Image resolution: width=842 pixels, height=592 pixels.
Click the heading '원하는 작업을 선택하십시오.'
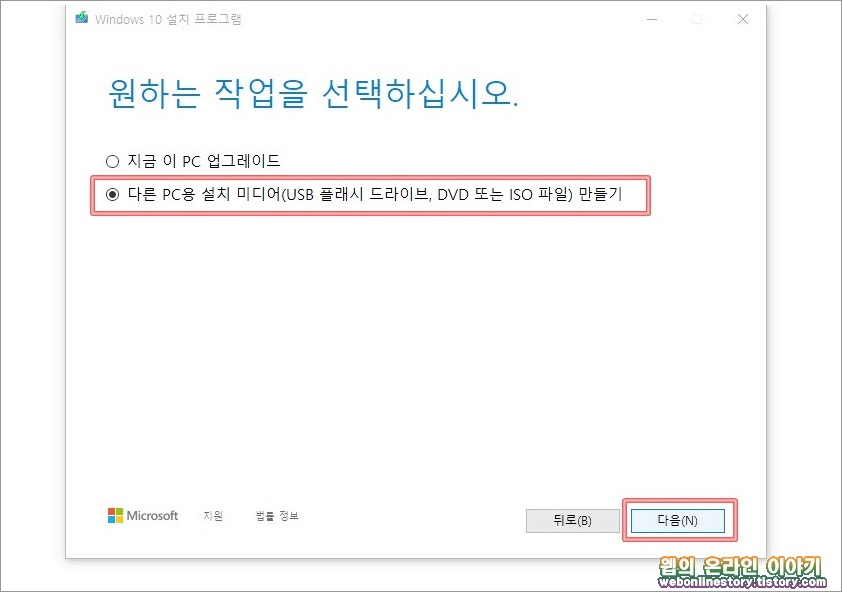(314, 93)
